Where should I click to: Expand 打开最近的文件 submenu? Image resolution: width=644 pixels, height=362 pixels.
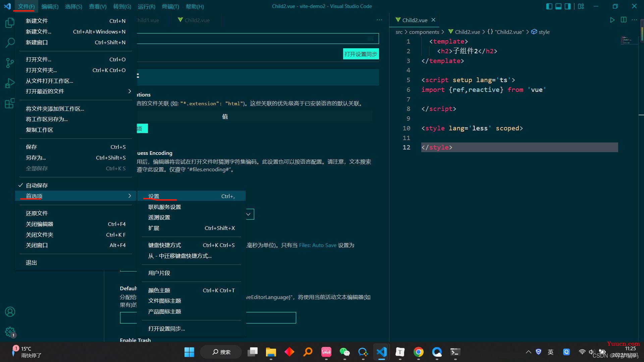click(76, 91)
